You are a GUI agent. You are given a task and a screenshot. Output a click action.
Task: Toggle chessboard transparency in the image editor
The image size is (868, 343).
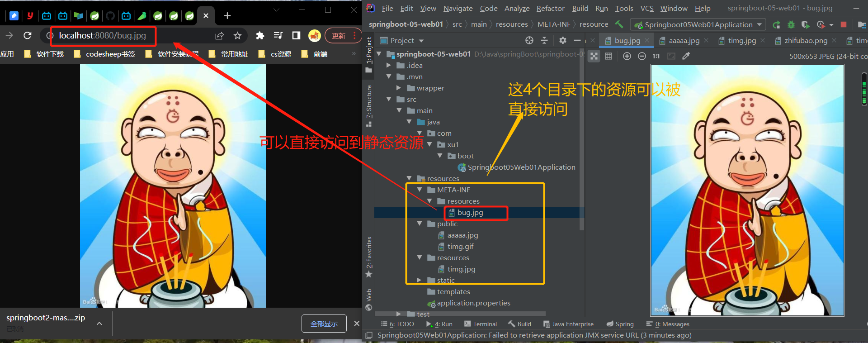coord(594,56)
